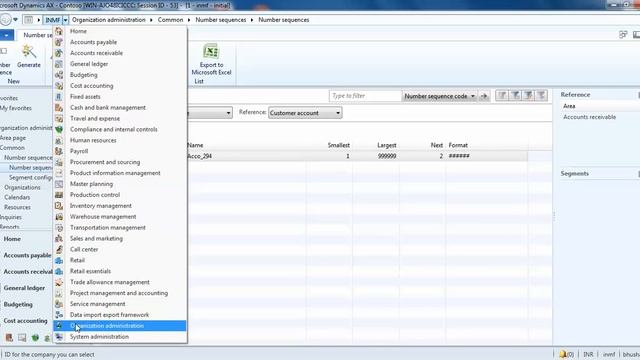Click the Home module icon in dropdown menu
This screenshot has height=360, width=640.
coord(59,31)
